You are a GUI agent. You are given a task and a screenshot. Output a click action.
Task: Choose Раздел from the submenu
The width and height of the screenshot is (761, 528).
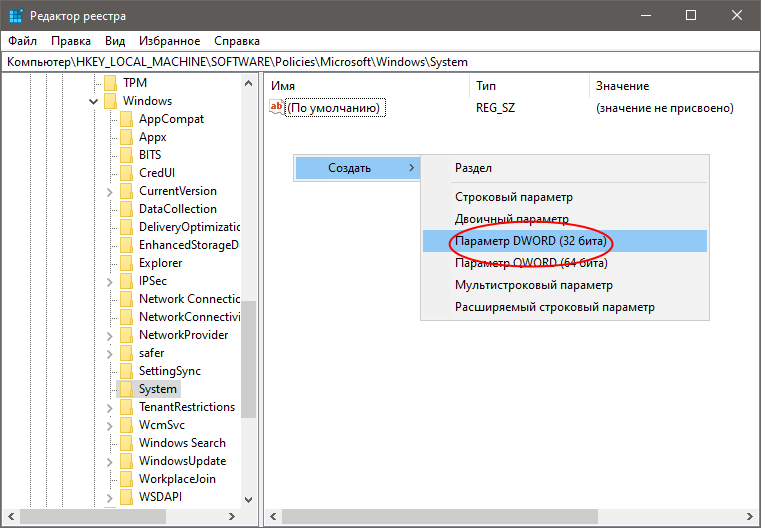565,168
